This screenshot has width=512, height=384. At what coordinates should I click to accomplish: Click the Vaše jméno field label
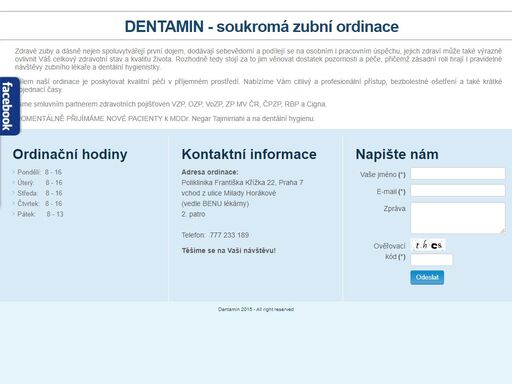[383, 175]
